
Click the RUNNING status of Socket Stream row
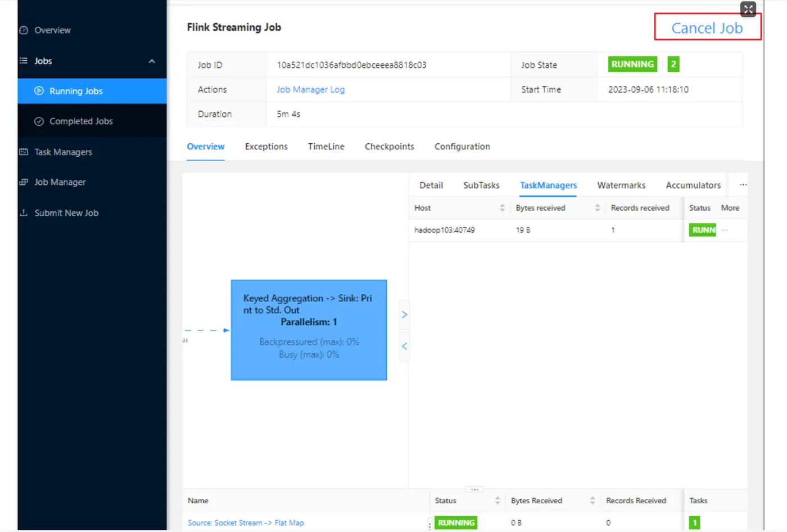[x=456, y=523]
